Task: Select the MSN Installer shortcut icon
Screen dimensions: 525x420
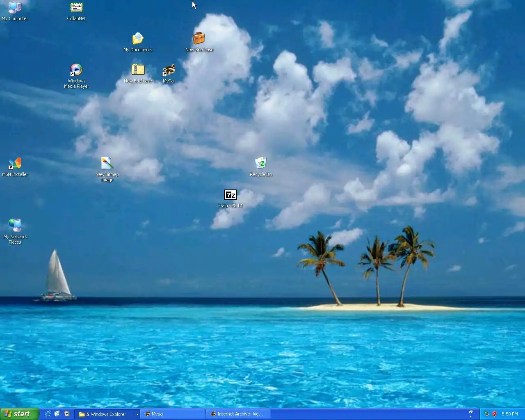Action: 15,163
